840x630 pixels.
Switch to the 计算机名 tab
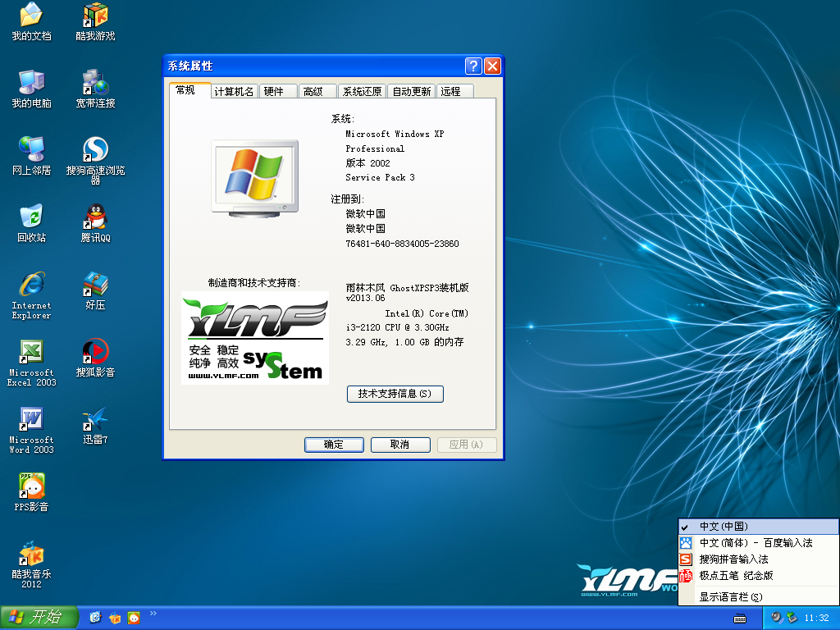coord(234,92)
